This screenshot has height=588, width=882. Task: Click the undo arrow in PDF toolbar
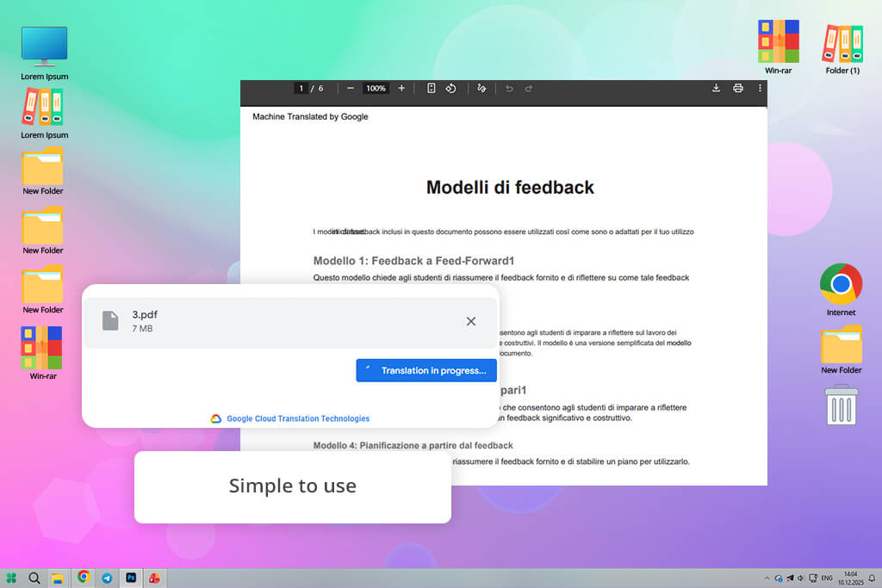[x=509, y=89]
